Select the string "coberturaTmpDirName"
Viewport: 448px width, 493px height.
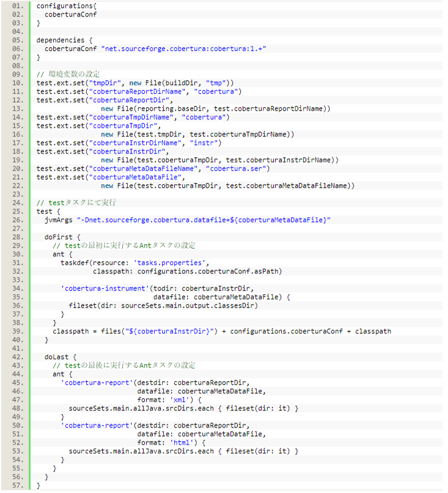click(131, 117)
